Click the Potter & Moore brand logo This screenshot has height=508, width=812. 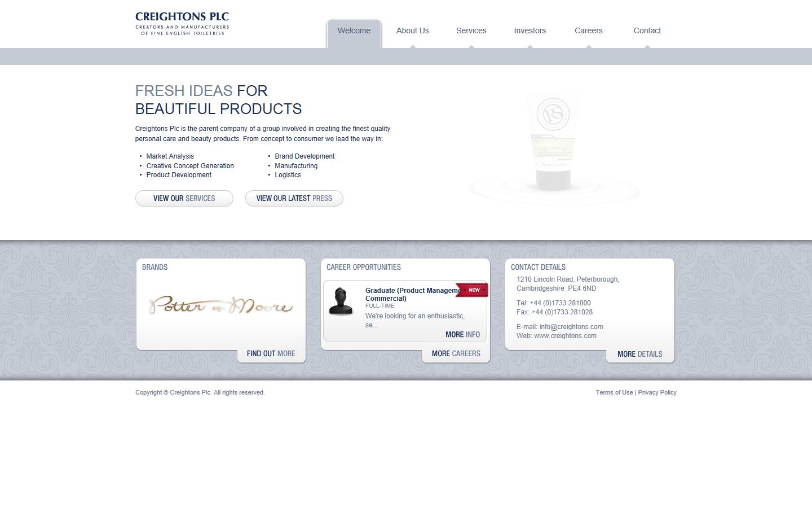coord(220,305)
